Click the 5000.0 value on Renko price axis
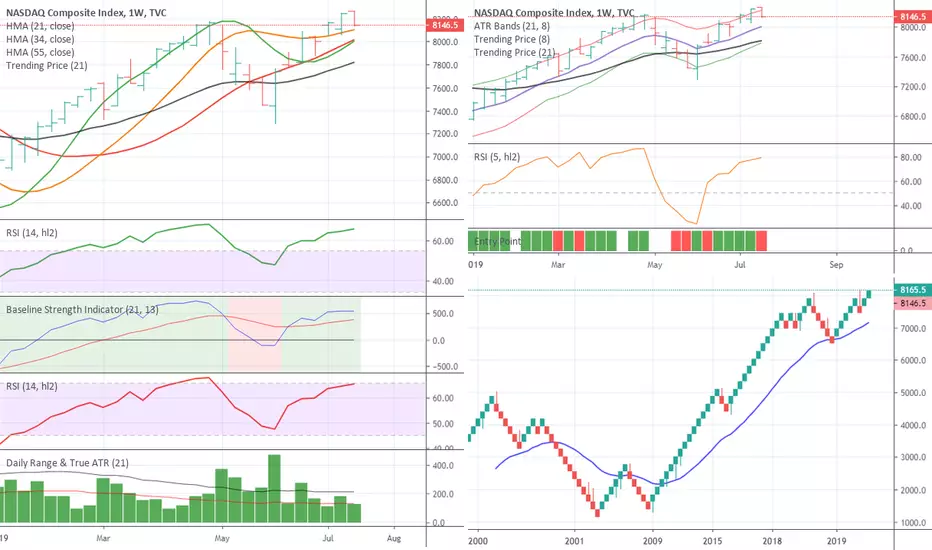This screenshot has height=550, width=932. pos(914,392)
